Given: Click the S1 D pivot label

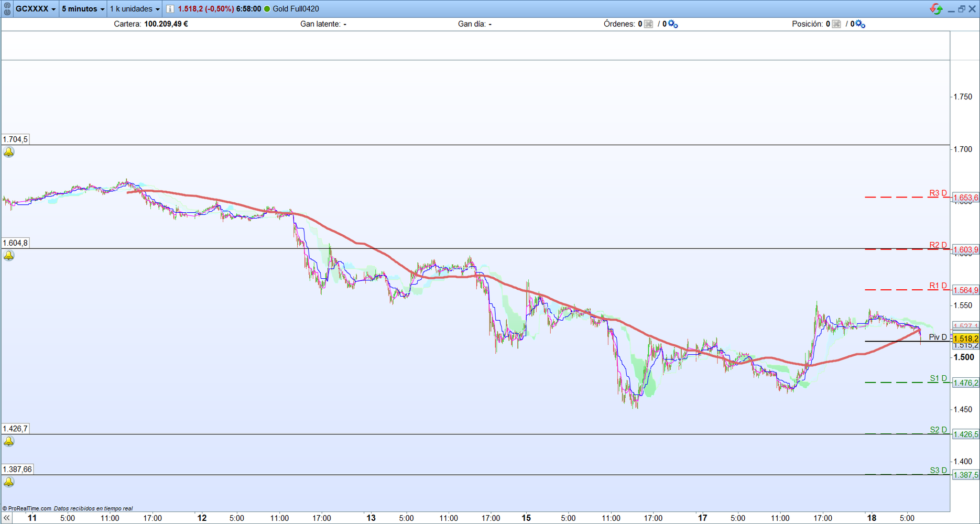Looking at the screenshot, I should (939, 378).
